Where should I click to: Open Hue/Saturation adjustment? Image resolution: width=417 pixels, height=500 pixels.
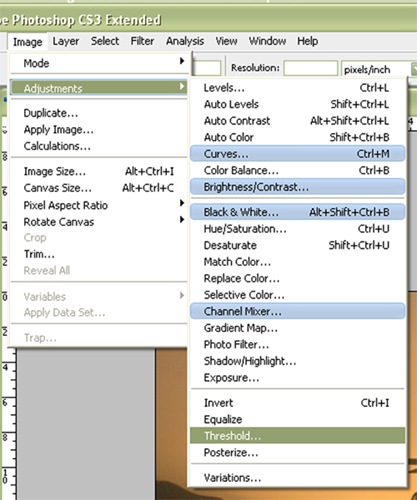(x=298, y=229)
